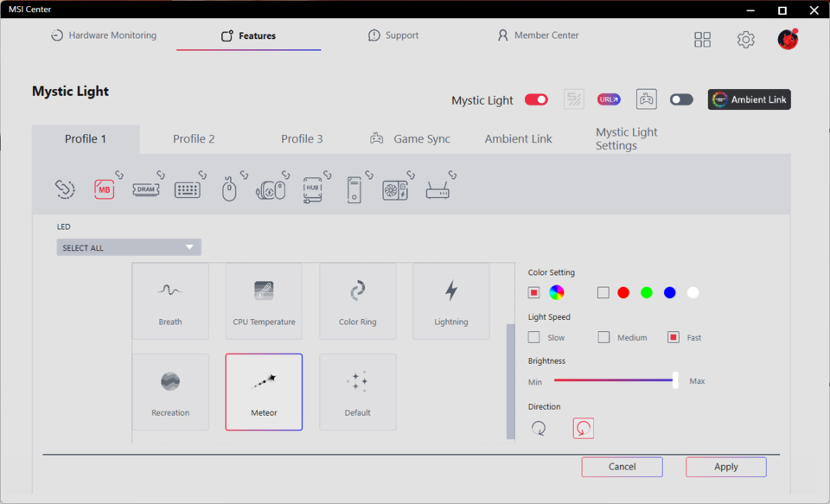Select Profile 1 tab
The width and height of the screenshot is (830, 504).
[x=86, y=139]
